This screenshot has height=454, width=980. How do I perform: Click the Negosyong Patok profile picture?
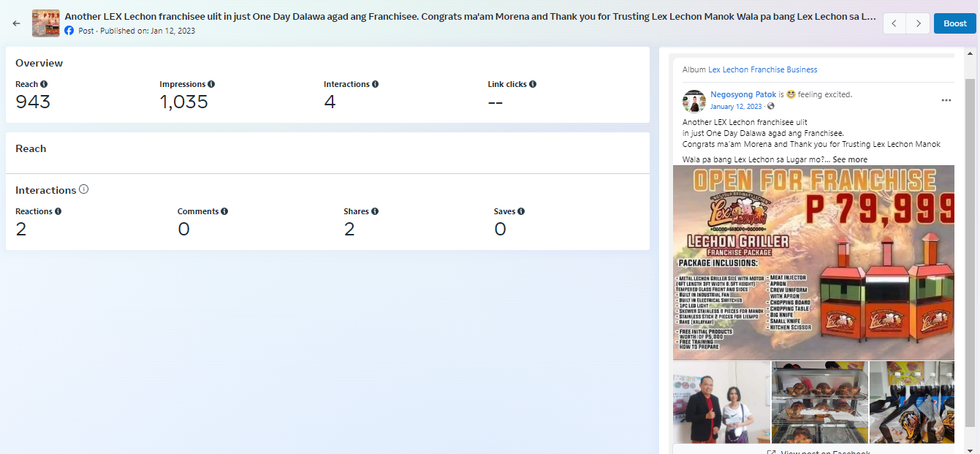(694, 101)
